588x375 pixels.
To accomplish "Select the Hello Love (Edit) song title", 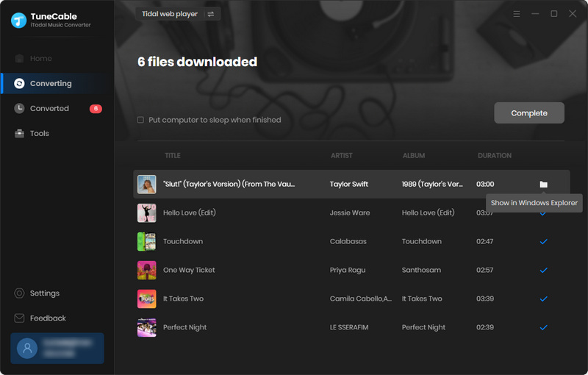I will [190, 213].
